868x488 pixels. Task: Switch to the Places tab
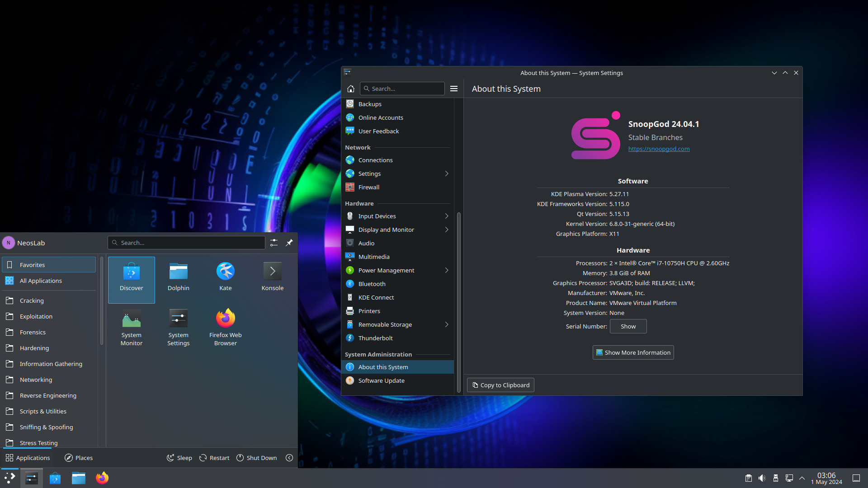[x=79, y=458]
